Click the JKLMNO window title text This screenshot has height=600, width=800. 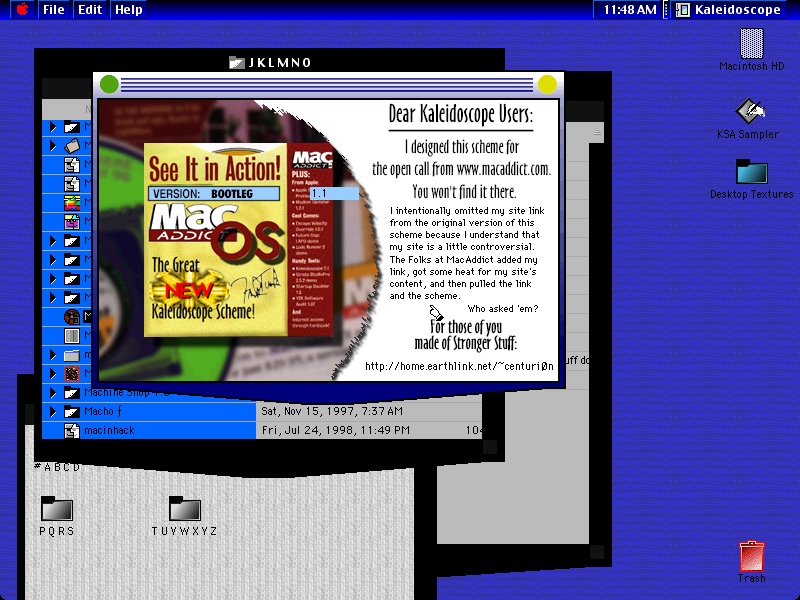coord(279,63)
